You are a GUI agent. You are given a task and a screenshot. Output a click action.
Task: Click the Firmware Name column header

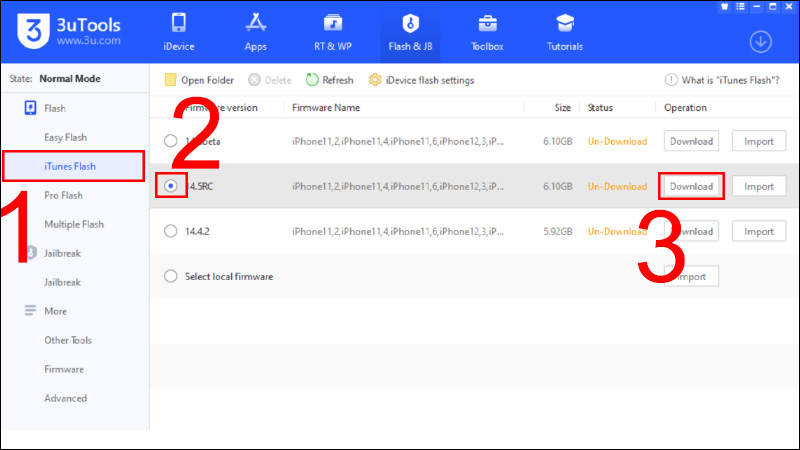tap(326, 108)
